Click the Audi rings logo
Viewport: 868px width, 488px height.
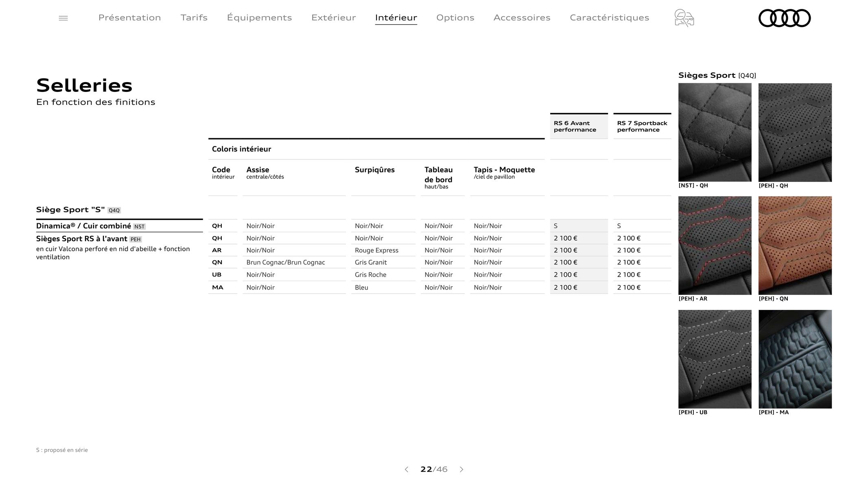785,18
